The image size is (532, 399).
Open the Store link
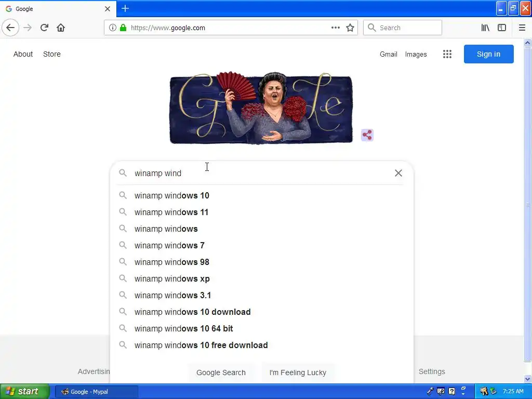click(52, 54)
